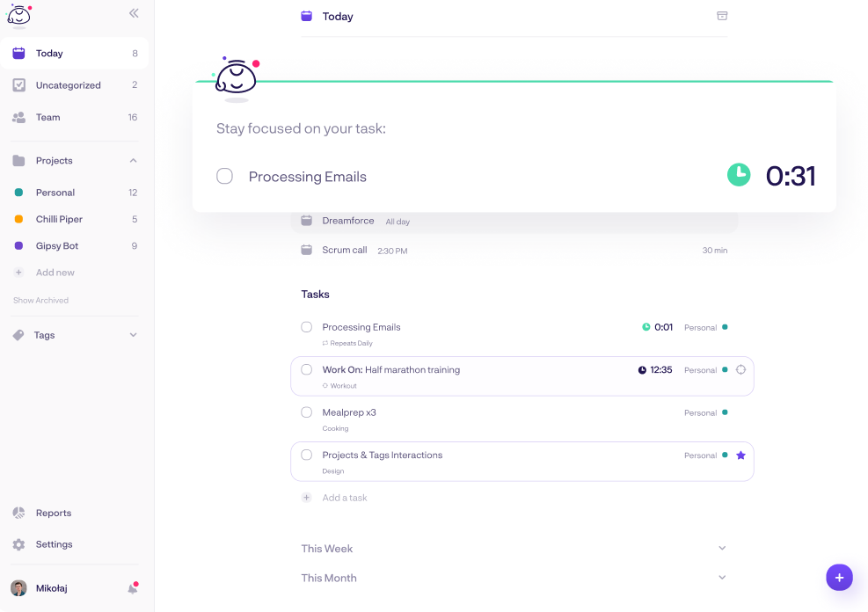The height and width of the screenshot is (612, 868).
Task: Click the Today calendar icon in header
Action: [307, 16]
